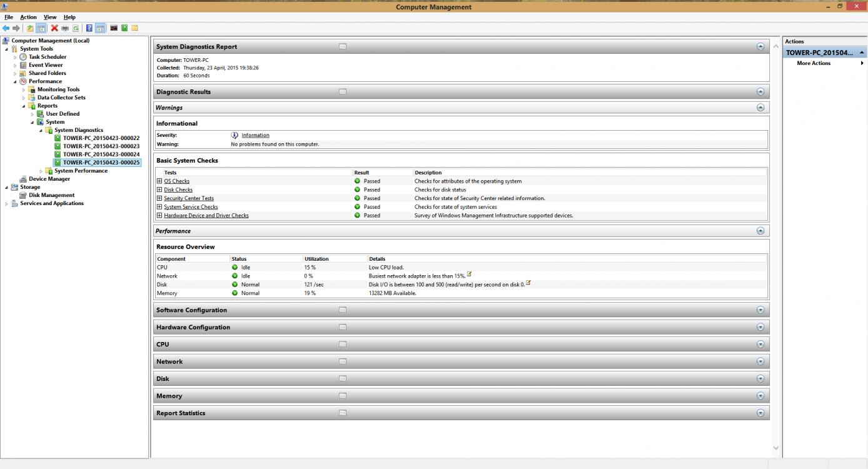Toggle the Show/Hide Console Tree button
Screen dimensions: 868x469
click(x=41, y=28)
